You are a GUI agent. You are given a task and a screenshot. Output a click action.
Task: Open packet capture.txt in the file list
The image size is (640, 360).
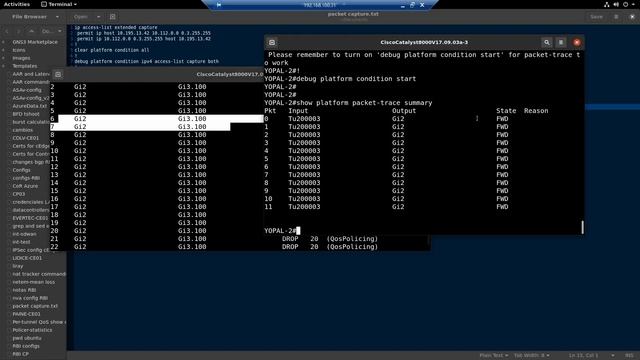35,306
